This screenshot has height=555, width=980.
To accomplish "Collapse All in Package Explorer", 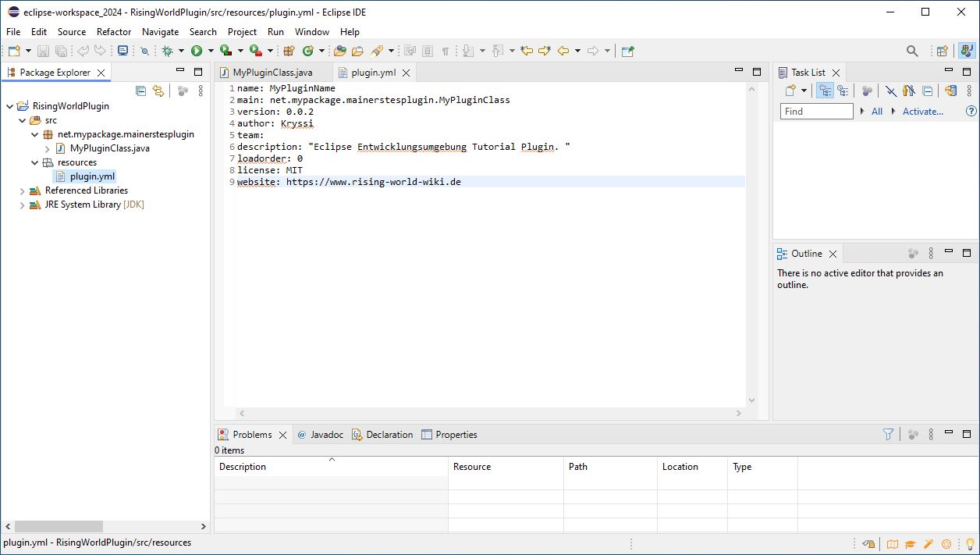I will 141,91.
